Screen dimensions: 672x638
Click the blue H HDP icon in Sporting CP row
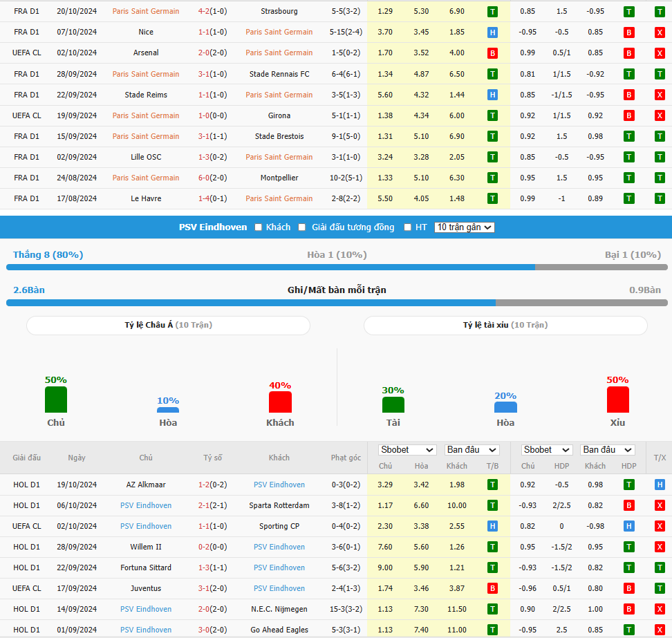click(x=628, y=526)
